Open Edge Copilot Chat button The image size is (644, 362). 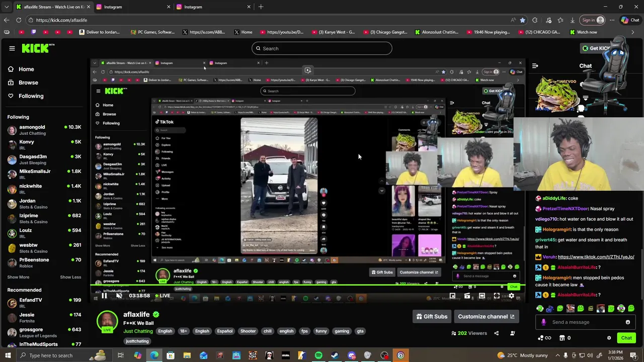tap(631, 20)
